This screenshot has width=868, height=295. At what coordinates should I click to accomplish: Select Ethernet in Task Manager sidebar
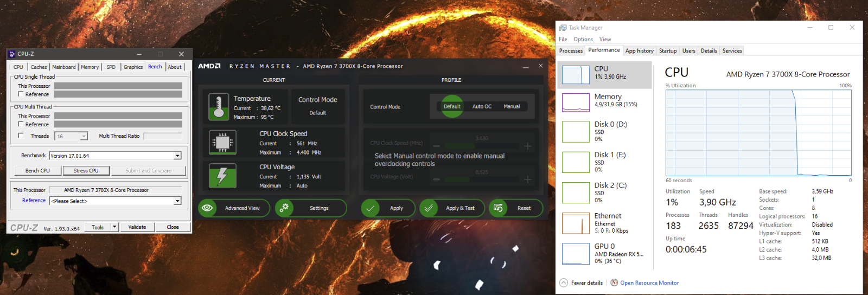tap(604, 223)
